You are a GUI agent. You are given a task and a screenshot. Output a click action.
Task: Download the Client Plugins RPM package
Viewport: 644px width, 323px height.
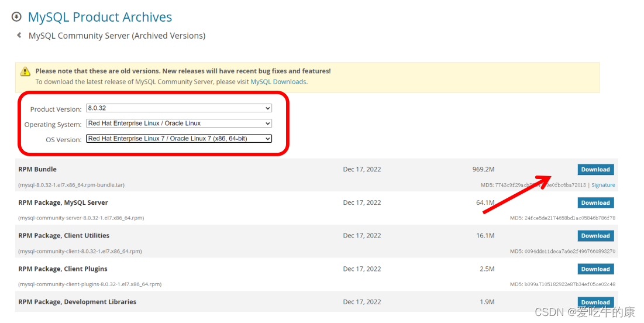click(595, 269)
